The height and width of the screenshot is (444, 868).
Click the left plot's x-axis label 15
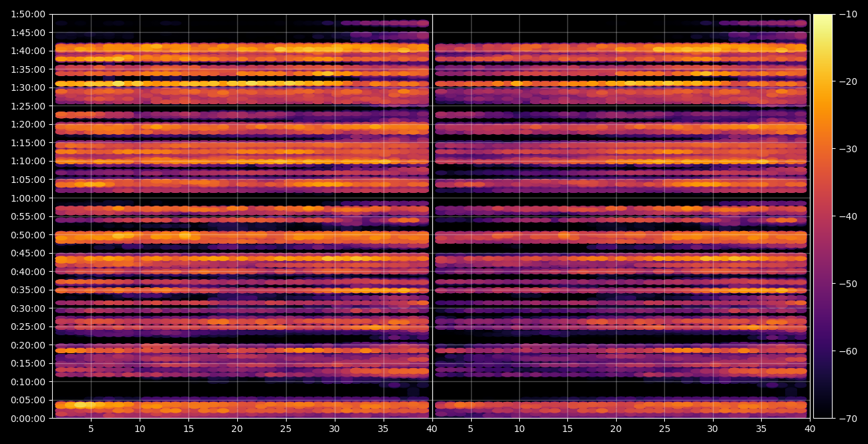[x=188, y=430]
